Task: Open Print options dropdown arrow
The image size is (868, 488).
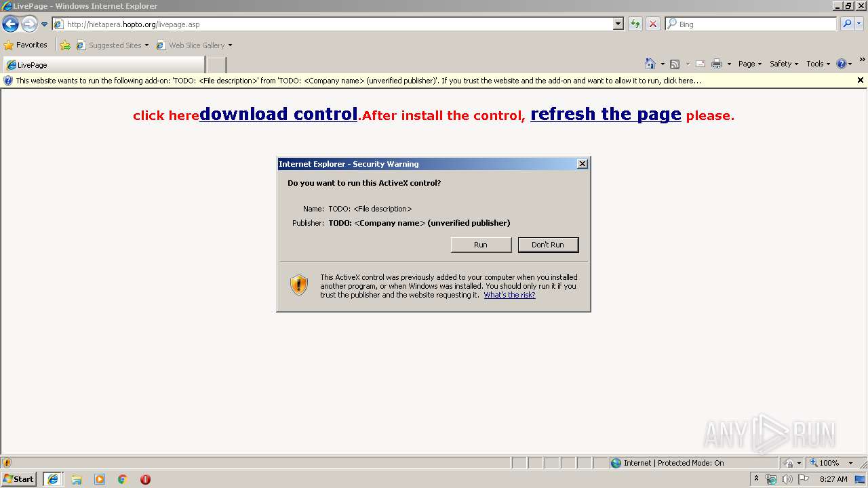Action: coord(729,64)
